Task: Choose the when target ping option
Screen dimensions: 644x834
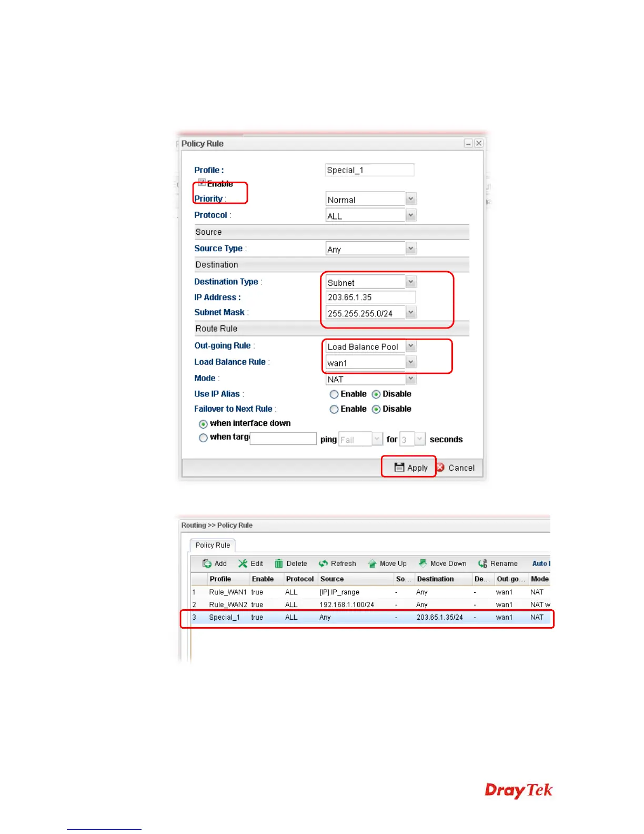Action: [203, 438]
